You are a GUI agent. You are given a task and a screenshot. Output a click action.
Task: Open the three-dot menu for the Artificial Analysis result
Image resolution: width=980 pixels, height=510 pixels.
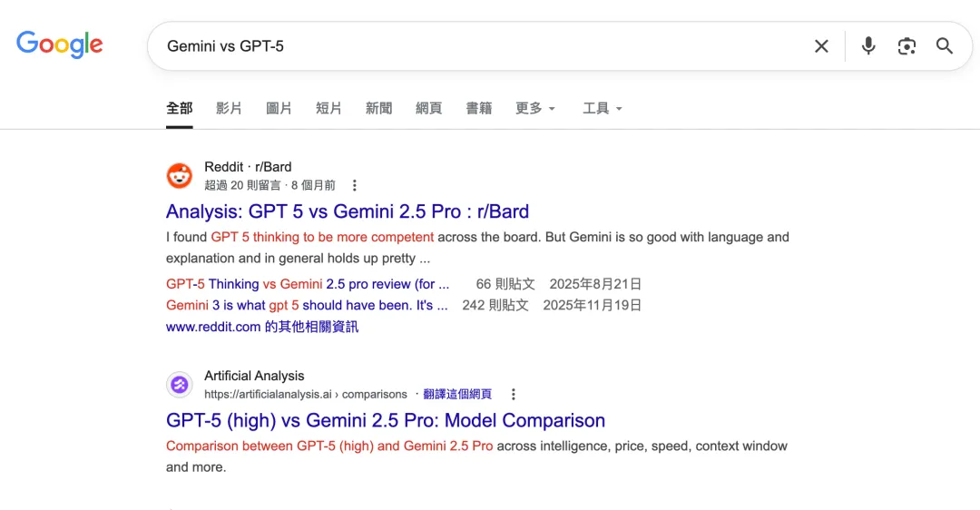coord(513,395)
